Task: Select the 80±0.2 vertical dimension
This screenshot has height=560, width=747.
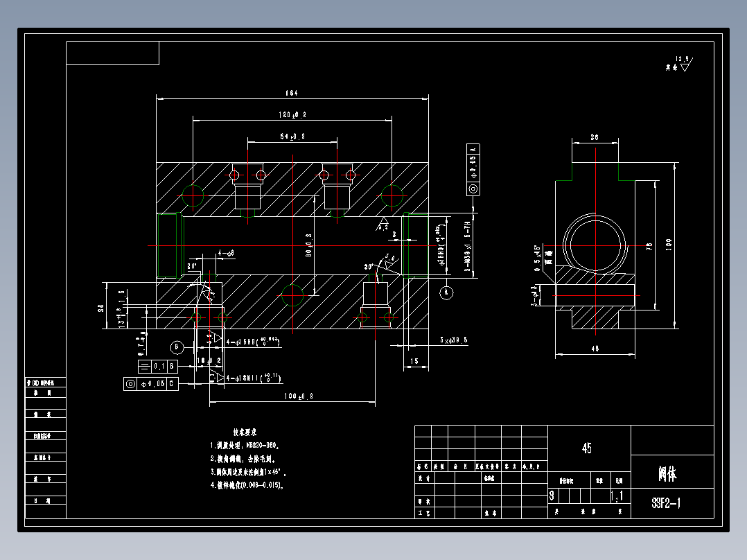Action: point(309,245)
